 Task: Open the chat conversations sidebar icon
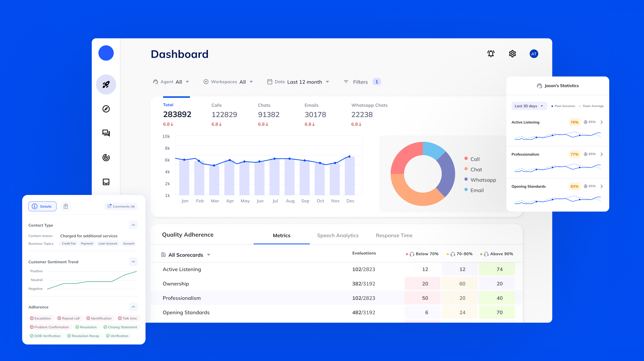pos(106,133)
